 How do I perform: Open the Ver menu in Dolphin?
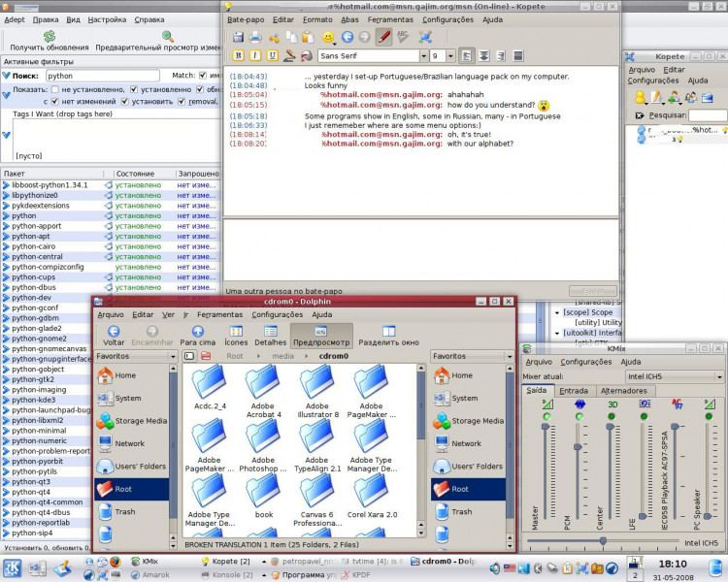pyautogui.click(x=168, y=314)
